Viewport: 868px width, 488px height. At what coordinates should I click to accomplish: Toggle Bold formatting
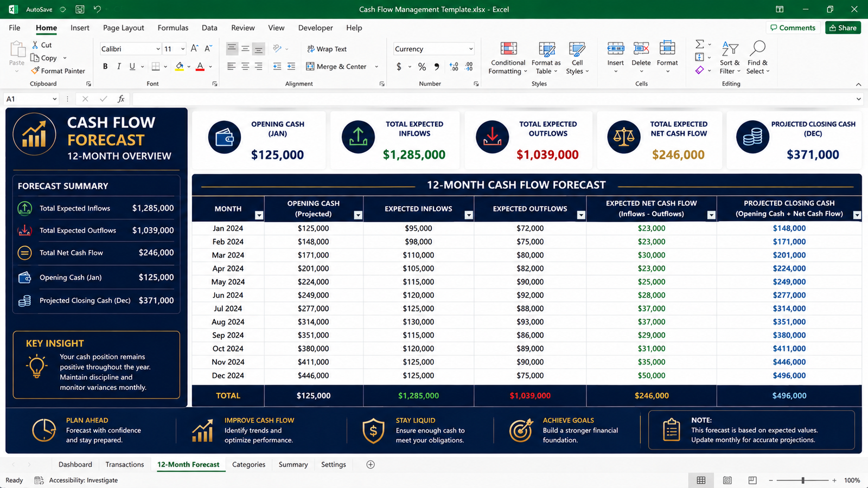[x=105, y=66]
